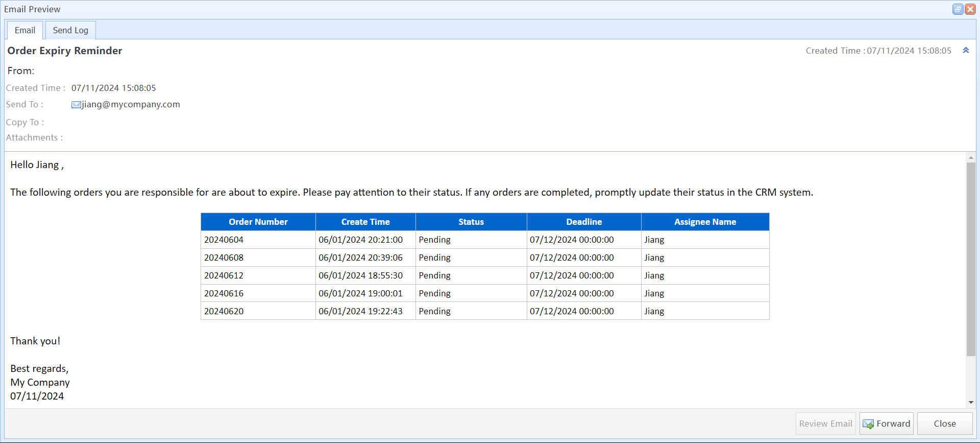Click Pending status of order 20240604
Screen dimensions: 980x443
coord(435,240)
